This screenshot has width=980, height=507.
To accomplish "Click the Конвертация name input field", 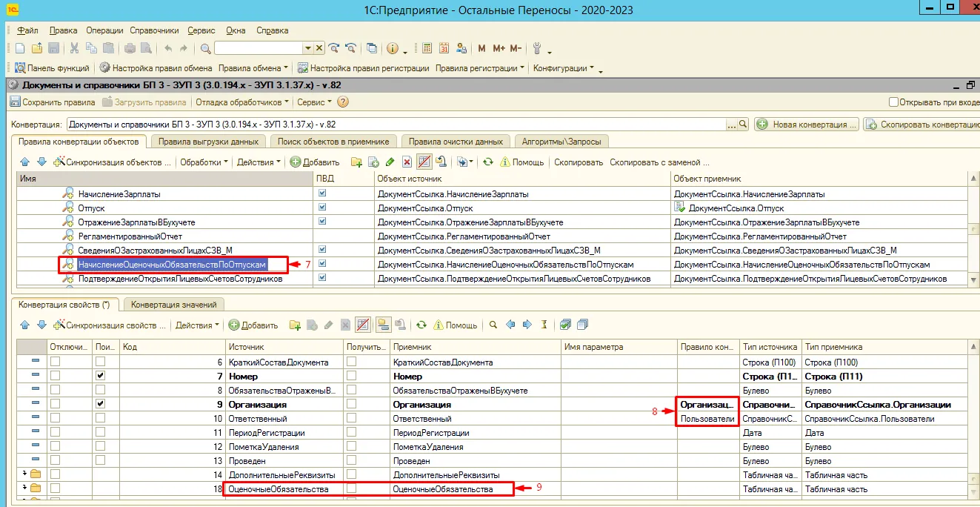I will [396, 124].
